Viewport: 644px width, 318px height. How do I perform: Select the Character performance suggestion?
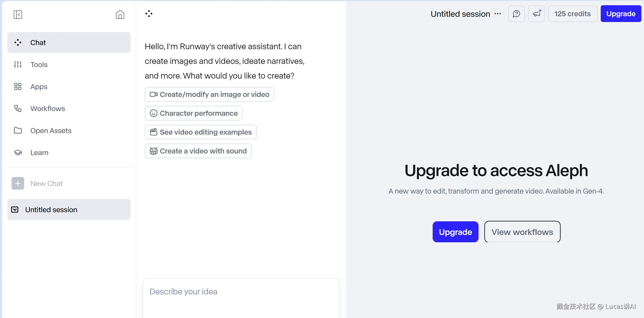(194, 113)
